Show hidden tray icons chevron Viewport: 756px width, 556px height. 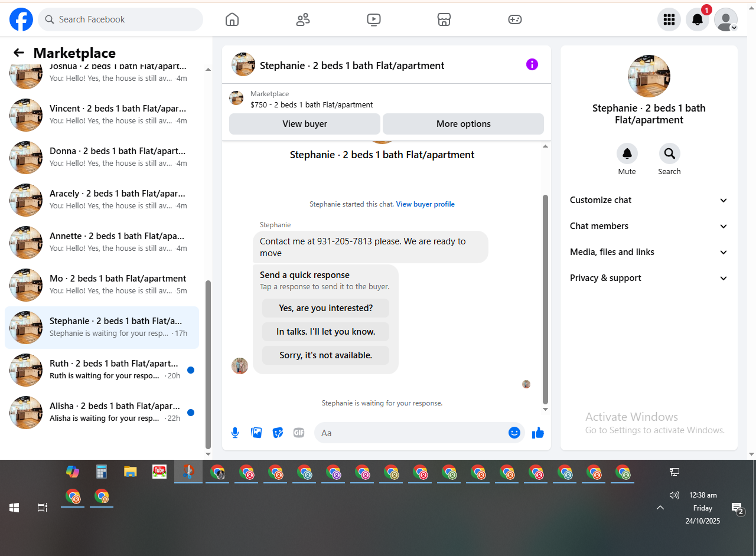(660, 508)
